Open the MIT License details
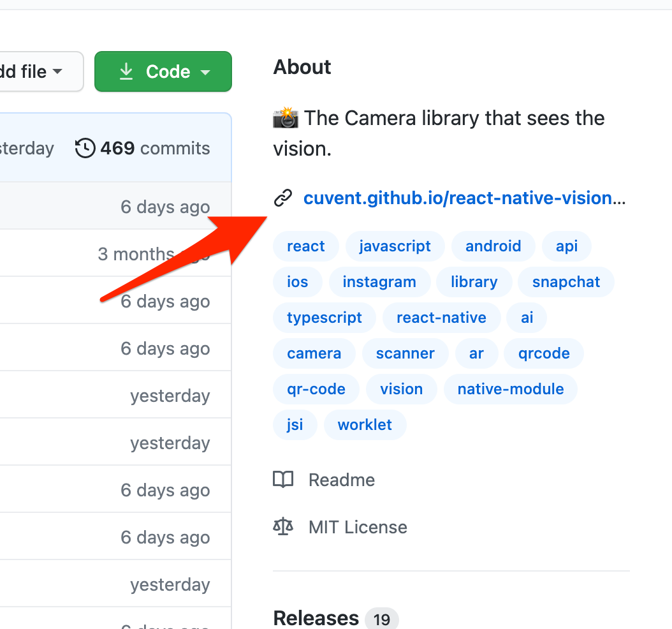The image size is (672, 629). tap(357, 526)
